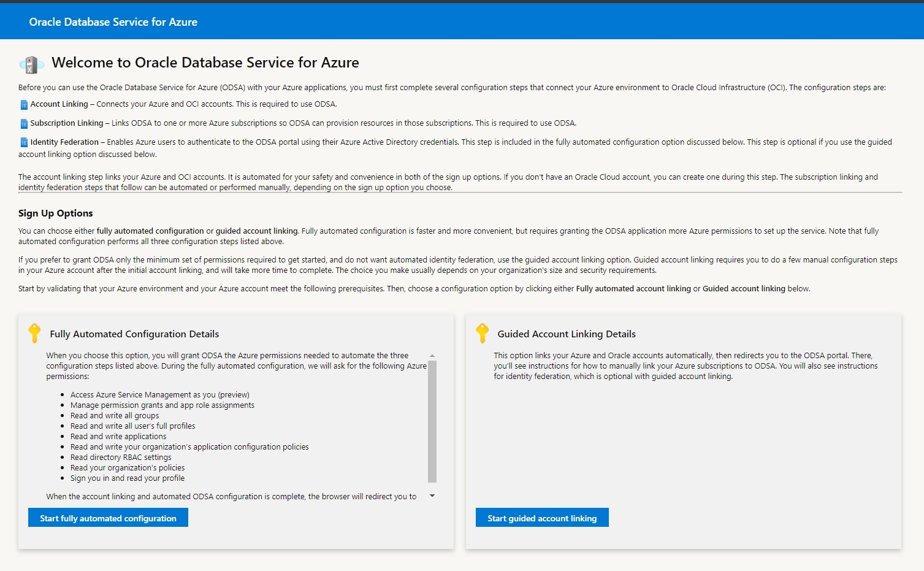Click the document icon next to Account Linking

24,104
